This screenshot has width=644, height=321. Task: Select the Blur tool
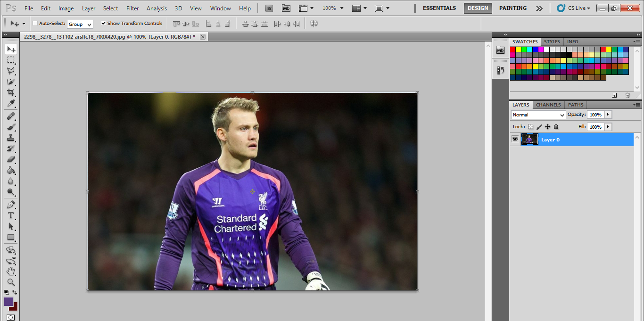pyautogui.click(x=11, y=181)
